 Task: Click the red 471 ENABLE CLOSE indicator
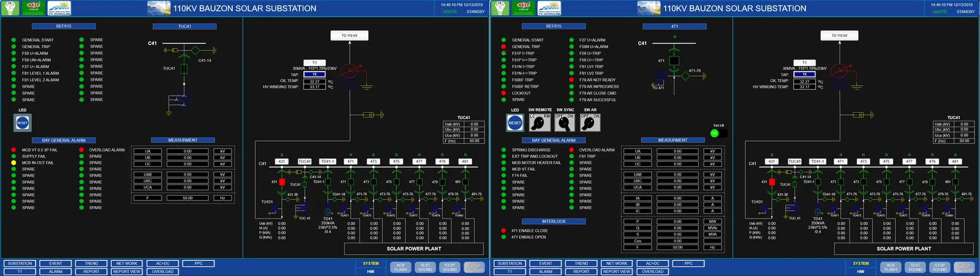(503, 231)
